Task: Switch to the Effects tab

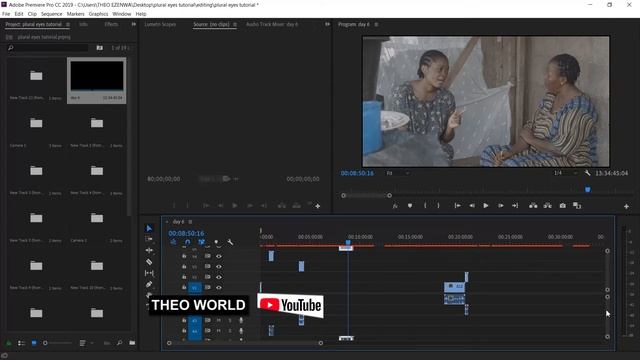Action: coord(111,24)
